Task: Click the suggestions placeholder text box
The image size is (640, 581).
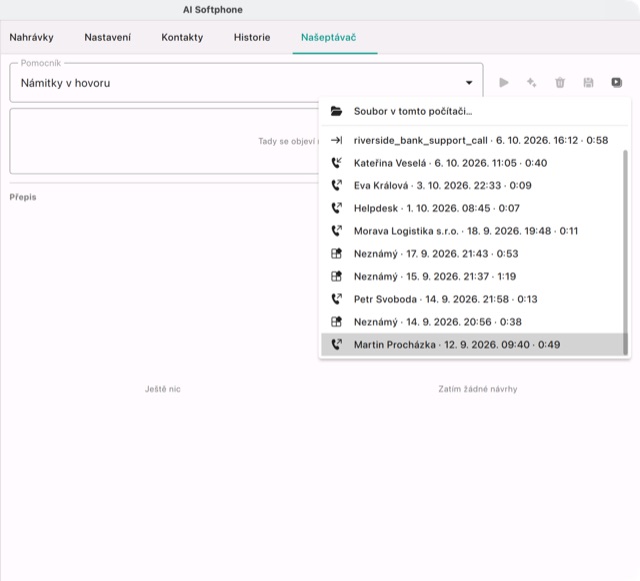Action: 164,141
